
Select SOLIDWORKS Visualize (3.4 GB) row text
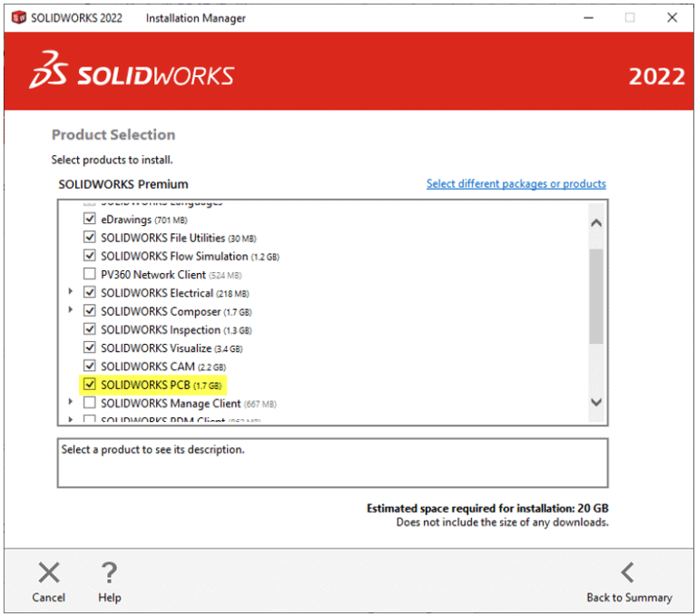point(172,348)
